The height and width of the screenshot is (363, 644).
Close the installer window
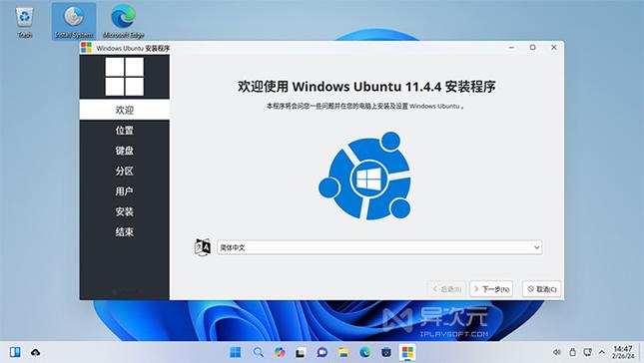pyautogui.click(x=554, y=47)
